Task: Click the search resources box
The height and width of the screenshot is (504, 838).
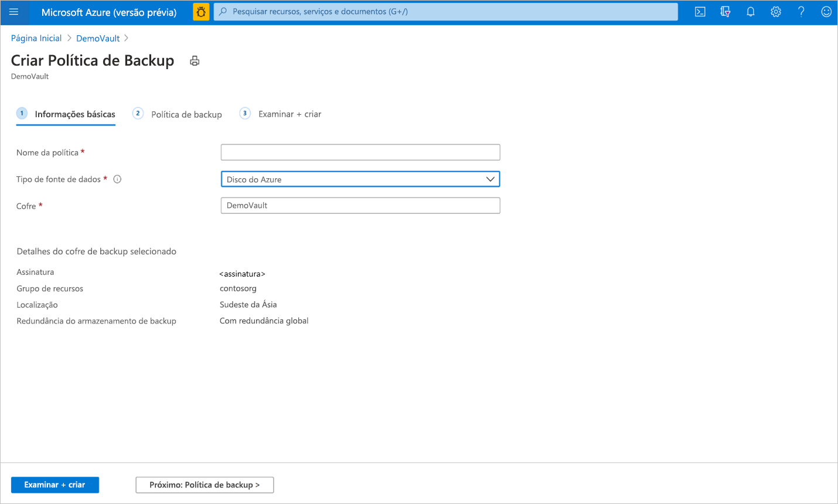Action: pos(446,12)
